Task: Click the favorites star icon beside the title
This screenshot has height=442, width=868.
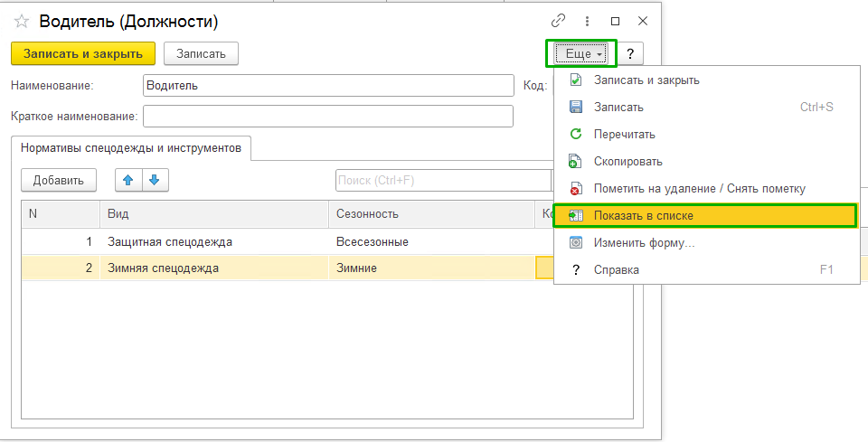Action: (x=22, y=21)
